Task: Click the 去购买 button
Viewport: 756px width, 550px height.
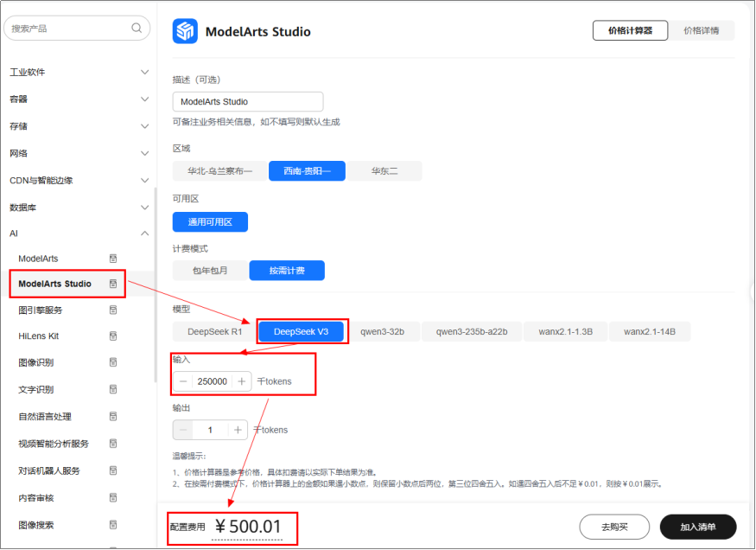Action: click(614, 527)
